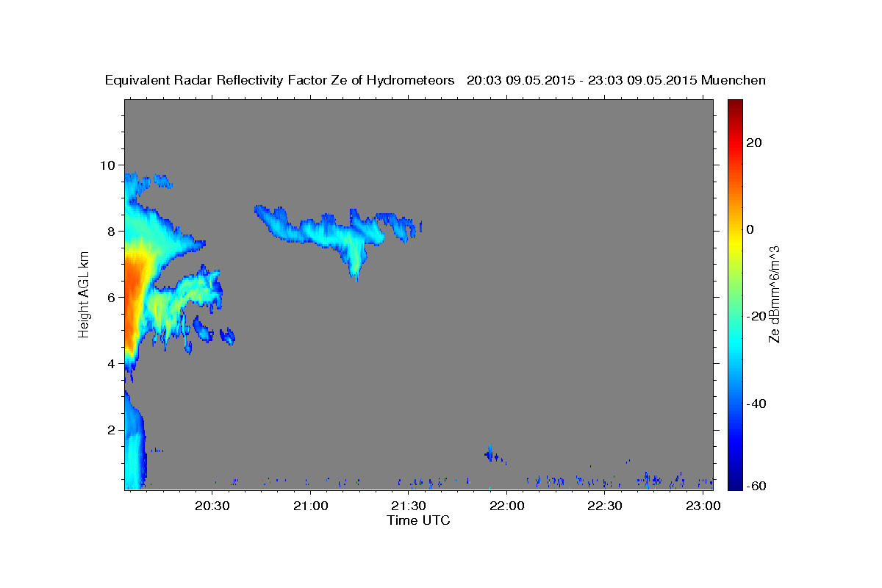Click the '23:00' time tick label
Screen dimensions: 882x588
703,506
